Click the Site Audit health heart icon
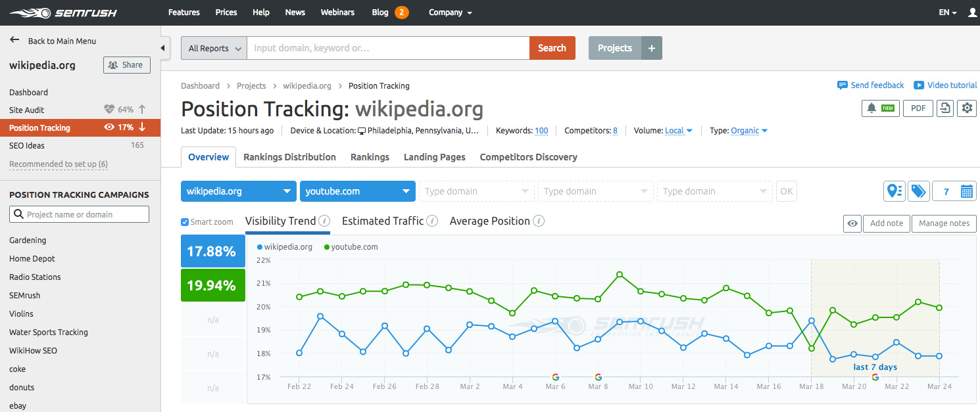Screen dimensions: 980x412 [109, 110]
